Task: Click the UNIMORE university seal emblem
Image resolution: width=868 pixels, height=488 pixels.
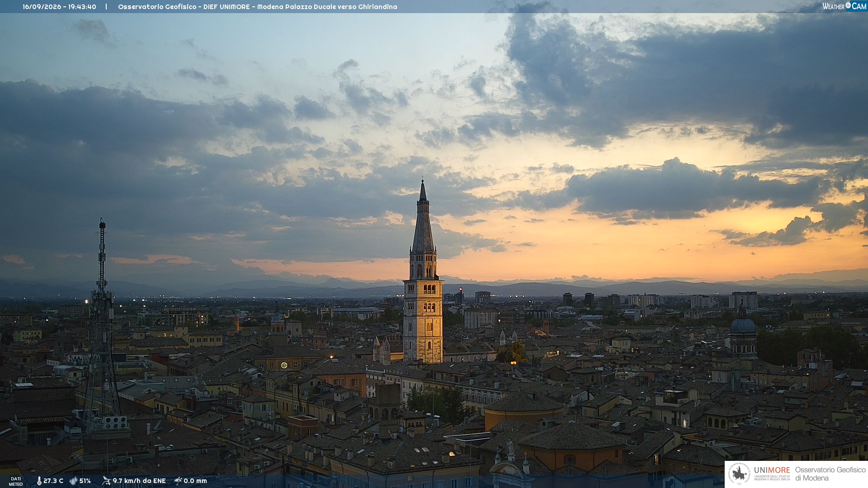Action: pyautogui.click(x=739, y=474)
